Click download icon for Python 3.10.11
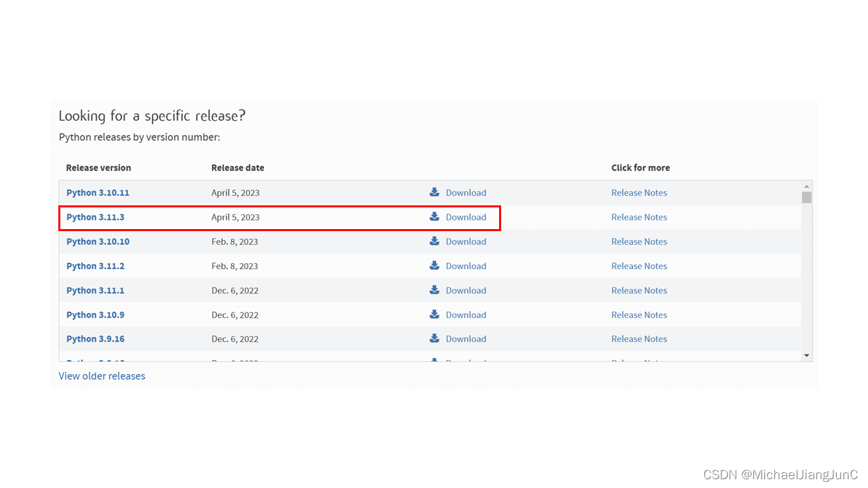The height and width of the screenshot is (488, 868). [x=435, y=192]
